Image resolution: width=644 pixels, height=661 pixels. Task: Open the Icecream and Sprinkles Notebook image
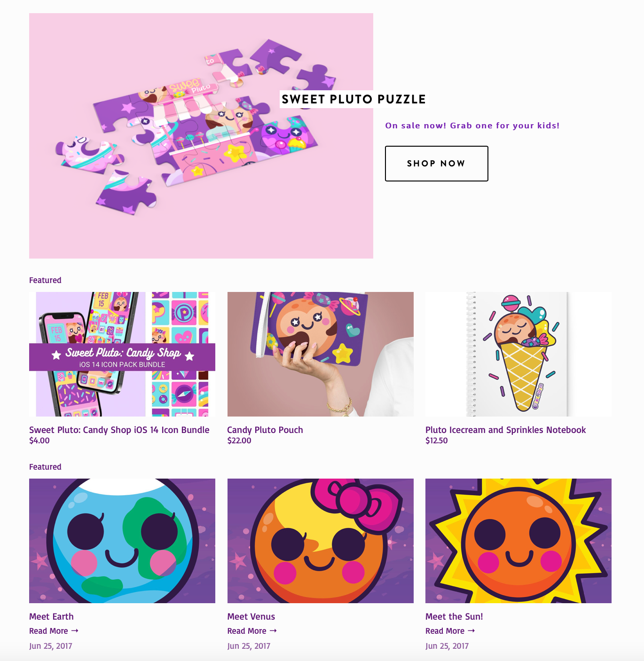[518, 354]
